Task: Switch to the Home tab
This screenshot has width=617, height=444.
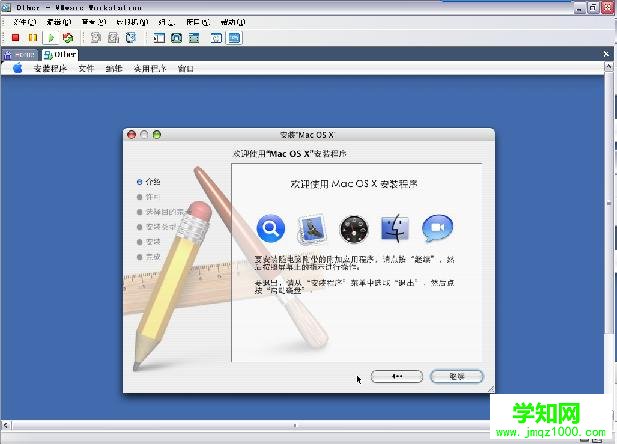Action: [x=20, y=55]
